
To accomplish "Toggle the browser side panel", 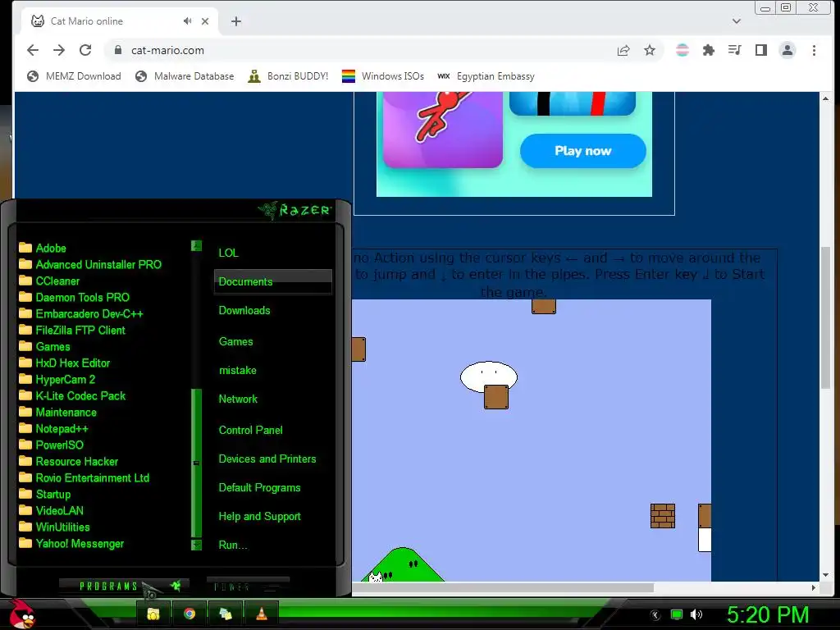I will 760,50.
